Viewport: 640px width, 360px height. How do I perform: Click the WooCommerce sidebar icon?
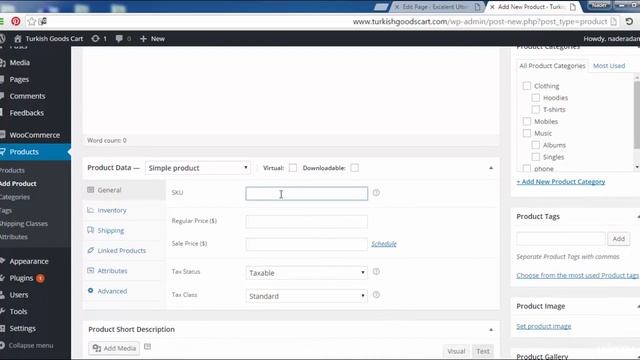[2, 135]
